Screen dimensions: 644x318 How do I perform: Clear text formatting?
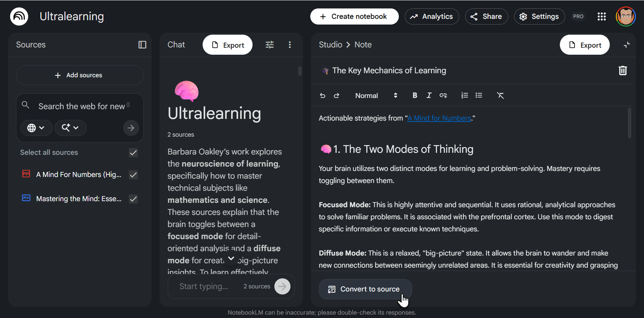point(500,95)
